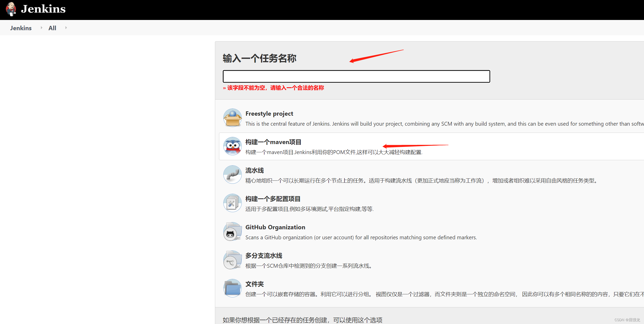
Task: Pick the 文件夹 option title
Action: coord(255,284)
